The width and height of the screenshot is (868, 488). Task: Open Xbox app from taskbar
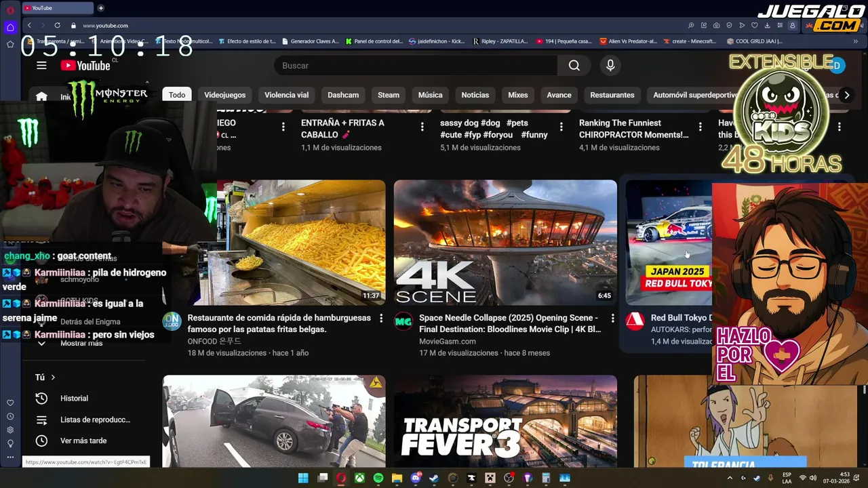click(x=359, y=478)
